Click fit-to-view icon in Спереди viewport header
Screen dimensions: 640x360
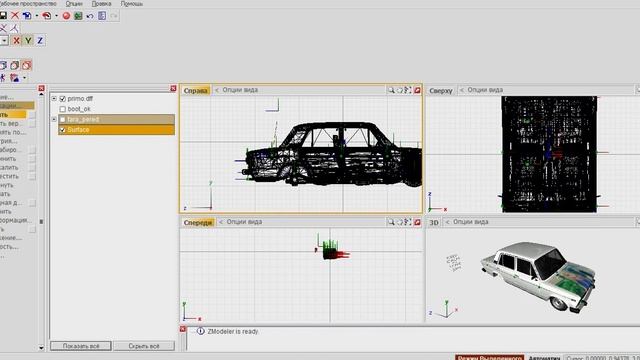point(408,222)
